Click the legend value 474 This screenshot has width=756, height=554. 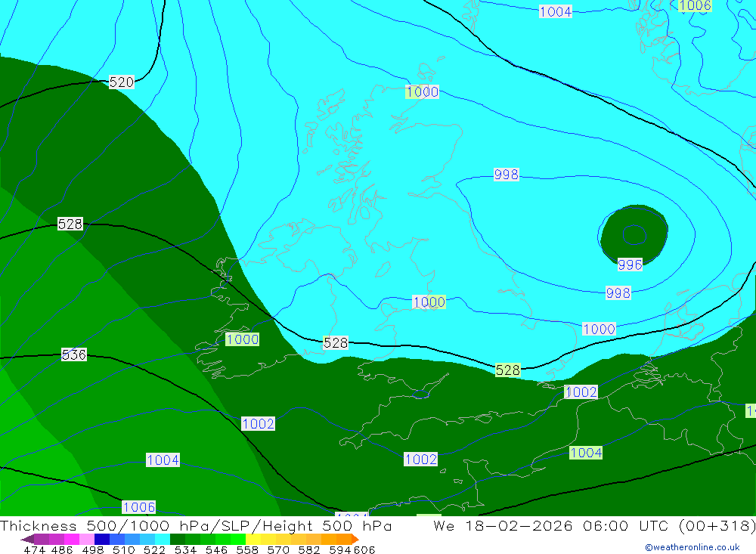click(x=35, y=549)
